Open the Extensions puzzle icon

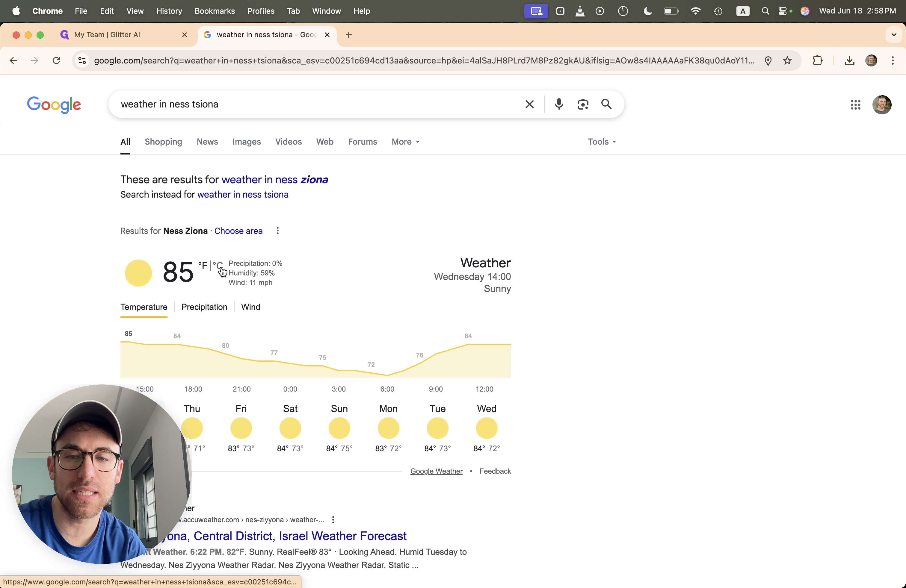[817, 60]
